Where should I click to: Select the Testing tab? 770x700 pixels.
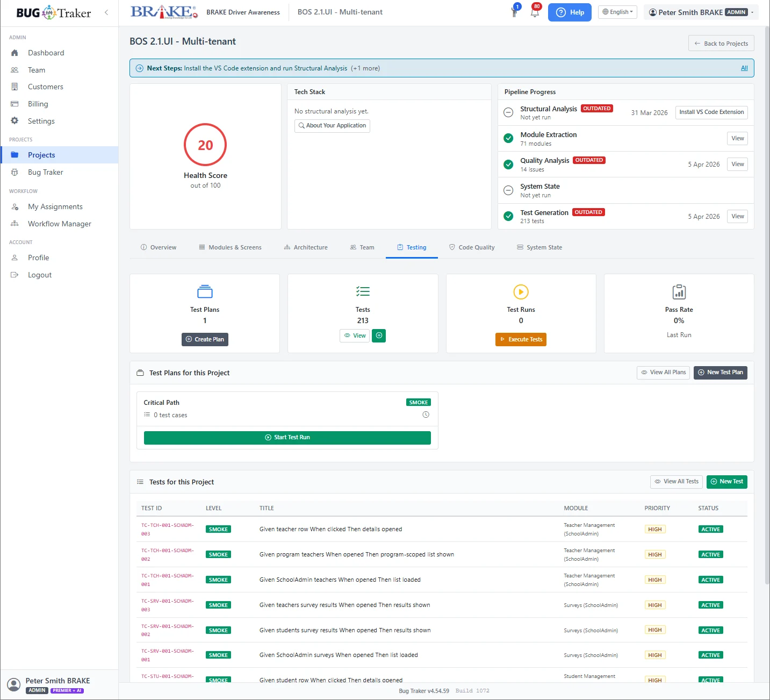click(x=412, y=247)
